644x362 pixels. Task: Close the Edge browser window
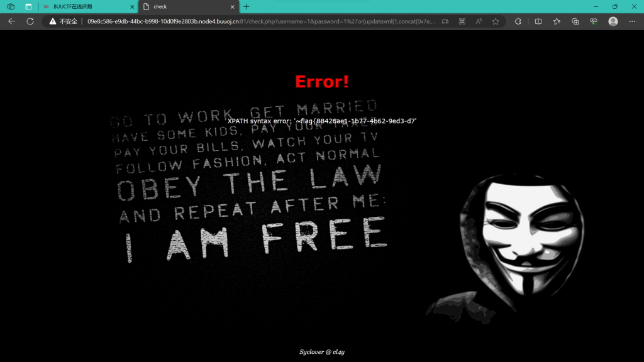point(634,6)
